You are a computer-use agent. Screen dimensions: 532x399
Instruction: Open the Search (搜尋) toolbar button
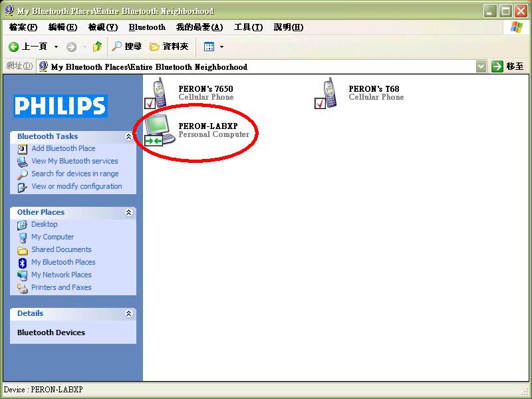126,46
